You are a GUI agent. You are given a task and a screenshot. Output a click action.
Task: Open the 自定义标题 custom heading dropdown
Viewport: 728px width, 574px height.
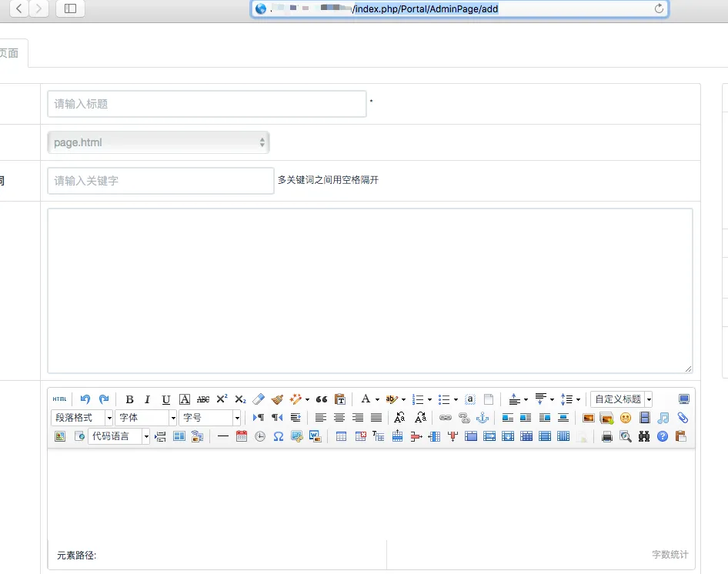click(621, 399)
